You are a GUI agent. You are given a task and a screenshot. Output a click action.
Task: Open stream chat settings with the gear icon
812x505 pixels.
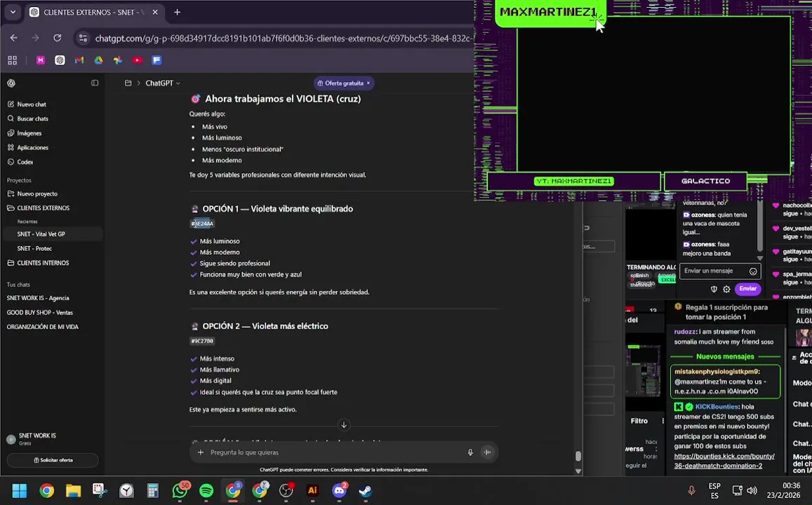coord(726,289)
